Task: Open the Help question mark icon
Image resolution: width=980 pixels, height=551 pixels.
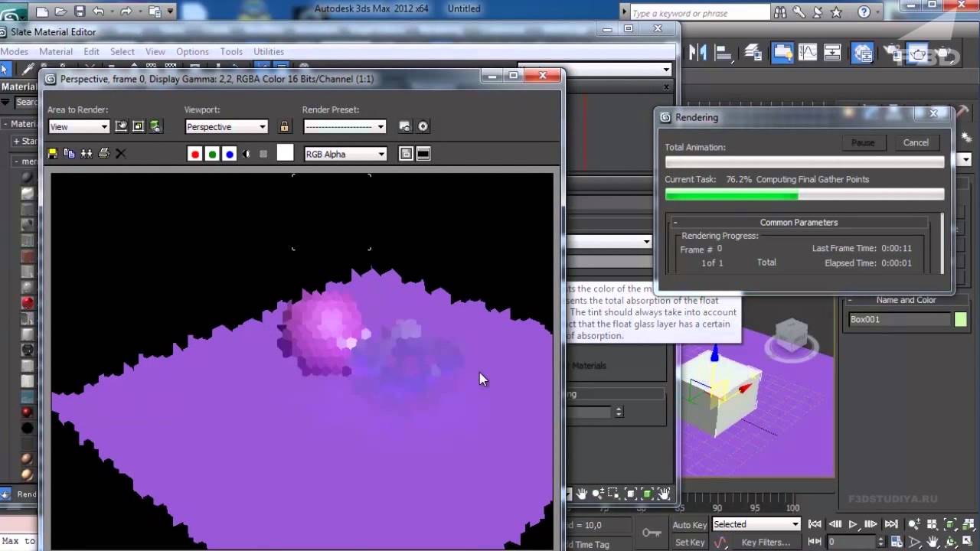Action: pos(864,12)
